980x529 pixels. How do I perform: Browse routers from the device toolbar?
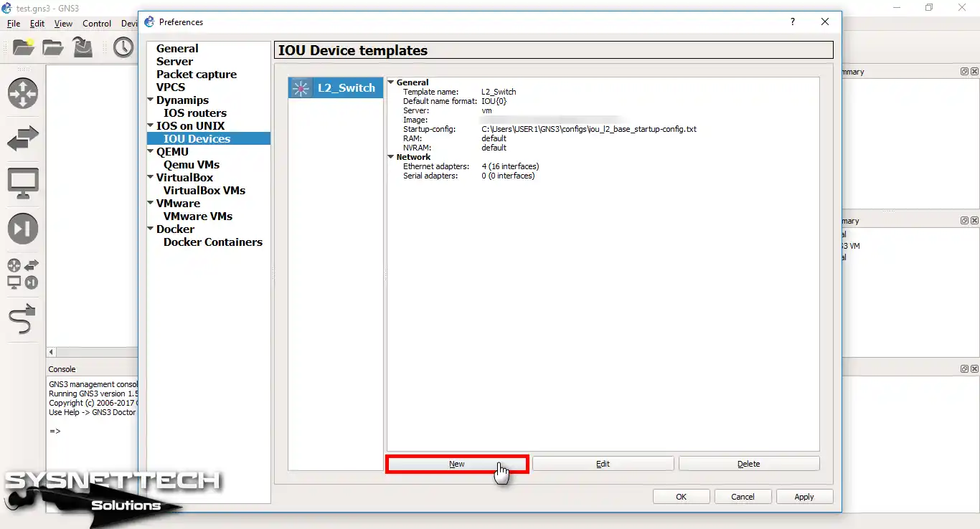[x=23, y=93]
